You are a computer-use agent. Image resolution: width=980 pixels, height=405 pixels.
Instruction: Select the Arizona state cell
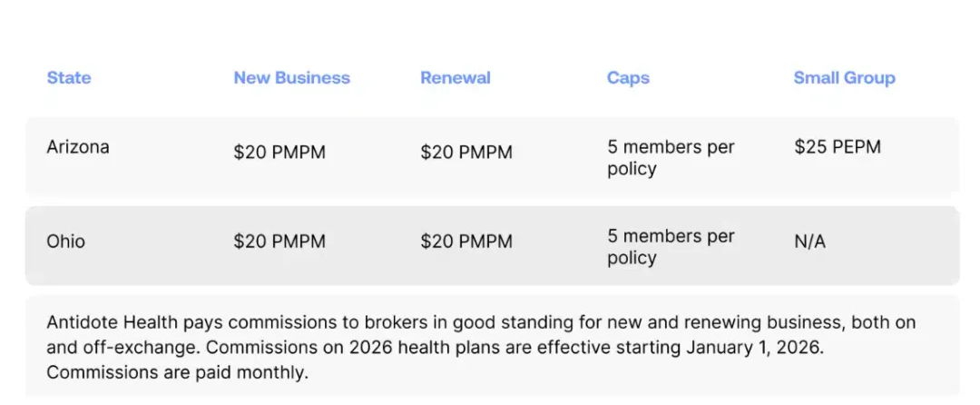(78, 147)
